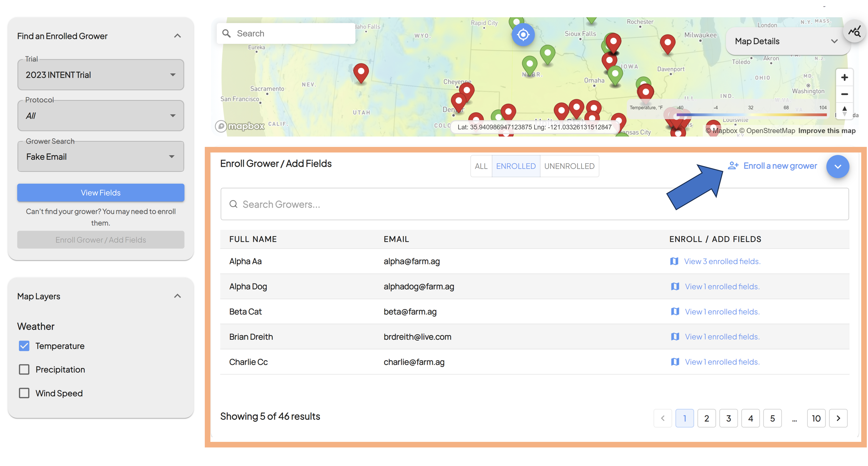This screenshot has height=466, width=868.
Task: Expand the Map Details dropdown
Action: pyautogui.click(x=787, y=41)
